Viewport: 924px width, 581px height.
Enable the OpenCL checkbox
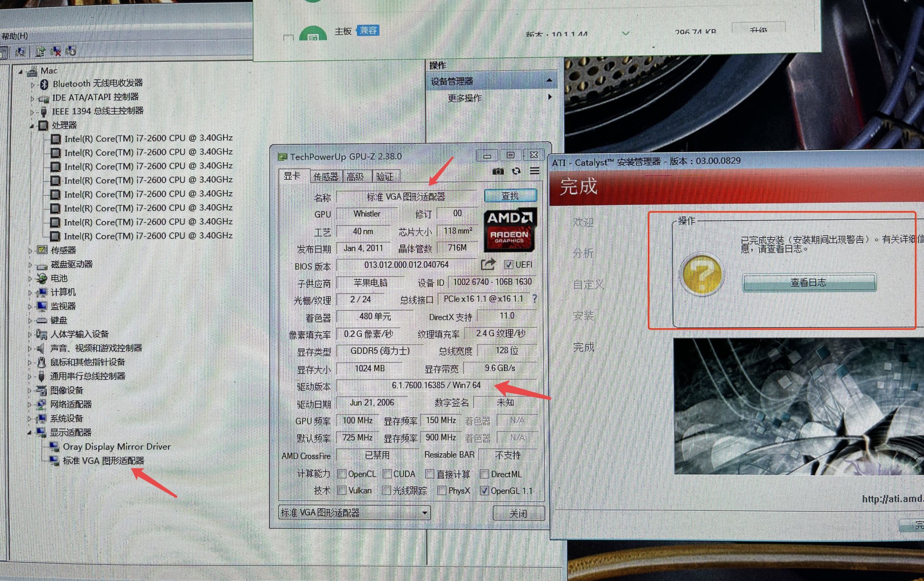[x=342, y=473]
